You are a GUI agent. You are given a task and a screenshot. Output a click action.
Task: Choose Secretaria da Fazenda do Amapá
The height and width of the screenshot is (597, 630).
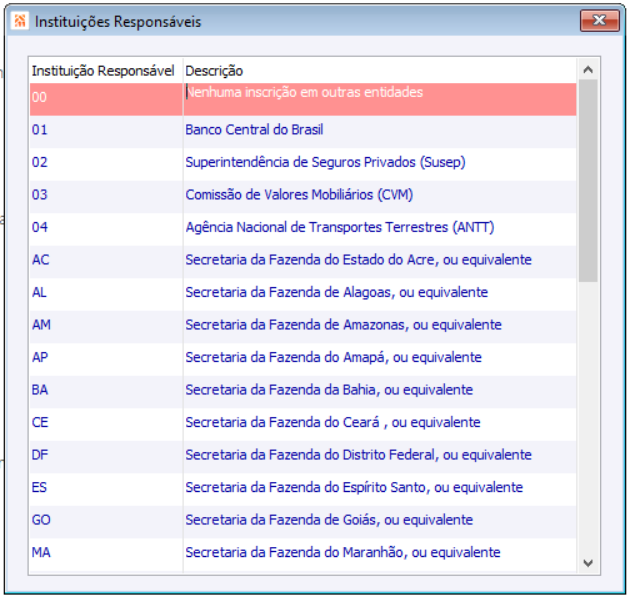[380, 358]
